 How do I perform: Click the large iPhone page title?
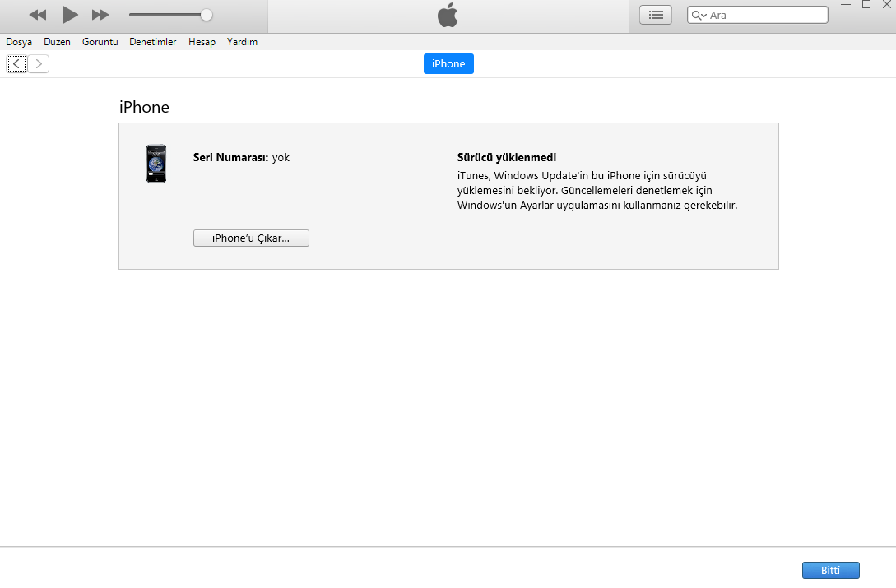[x=144, y=107]
